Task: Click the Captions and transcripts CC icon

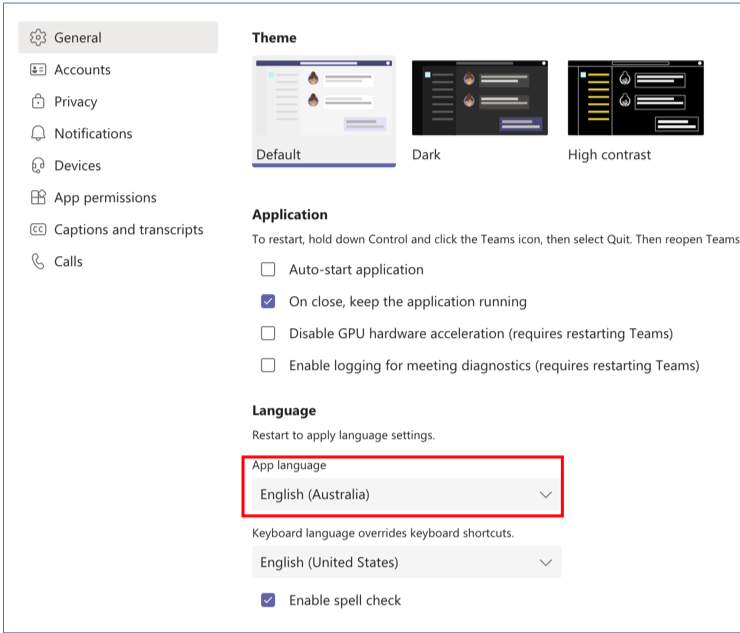Action: point(38,230)
